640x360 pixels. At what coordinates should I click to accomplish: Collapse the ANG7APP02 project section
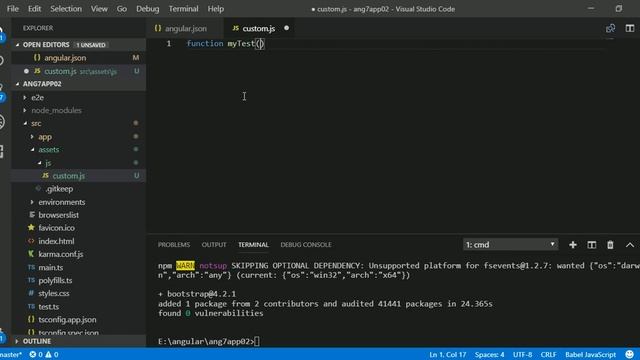[78, 84]
